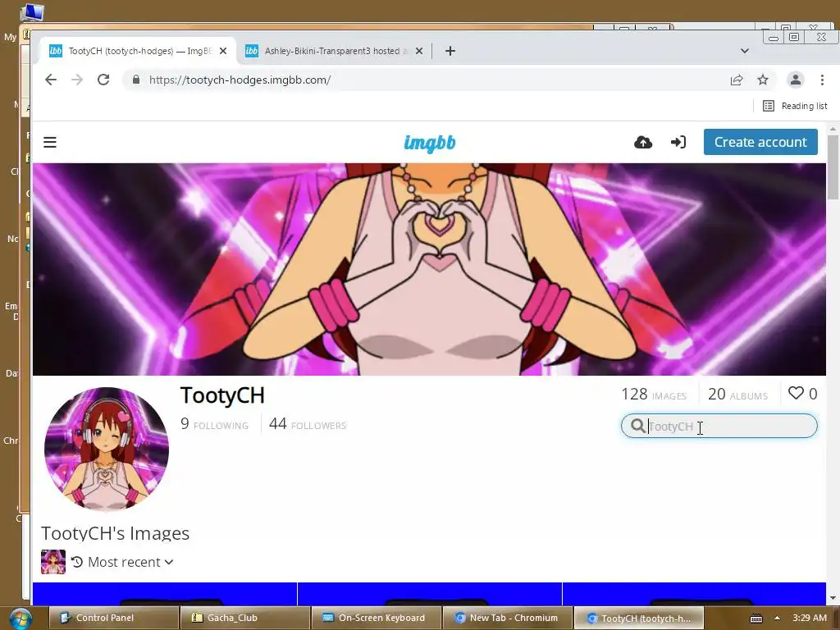840x630 pixels.
Task: Click the padlock site info icon
Action: [136, 80]
